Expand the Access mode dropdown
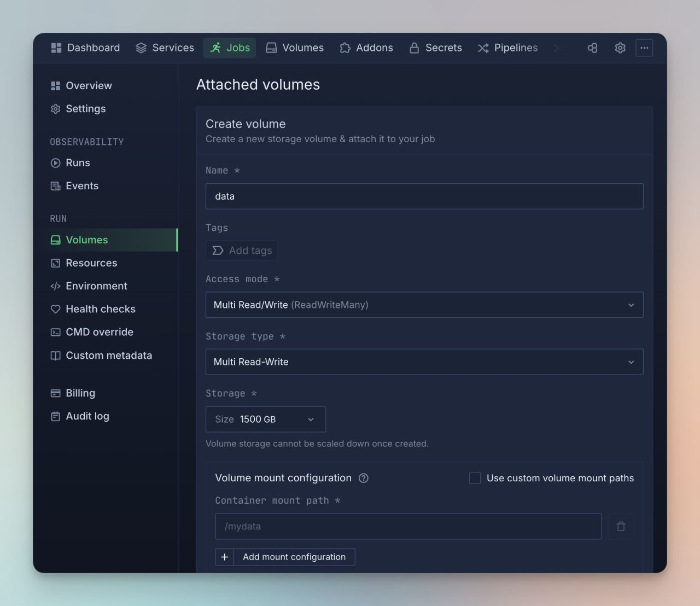The width and height of the screenshot is (700, 606). [424, 305]
